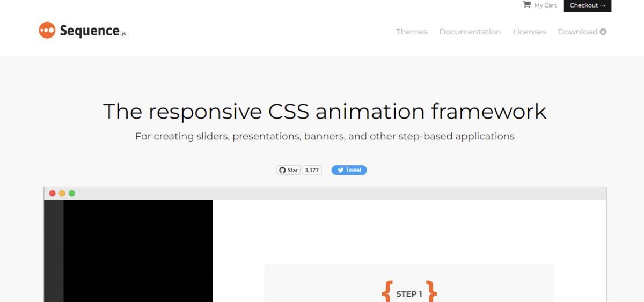Image resolution: width=644 pixels, height=302 pixels.
Task: Click the Sequence.js orange logo icon
Action: (x=47, y=31)
